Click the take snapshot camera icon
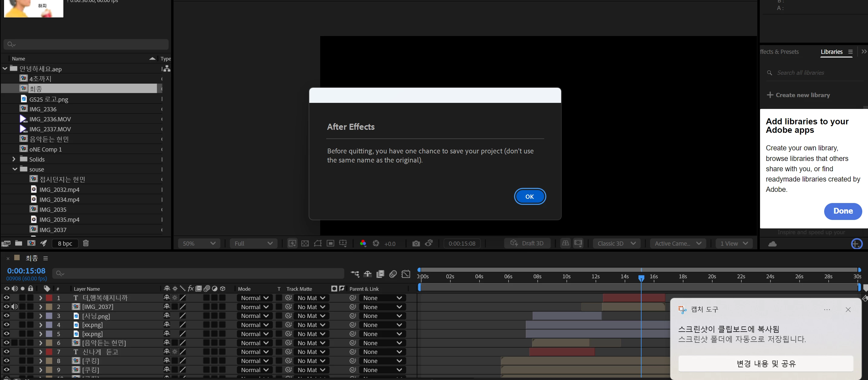 [416, 244]
